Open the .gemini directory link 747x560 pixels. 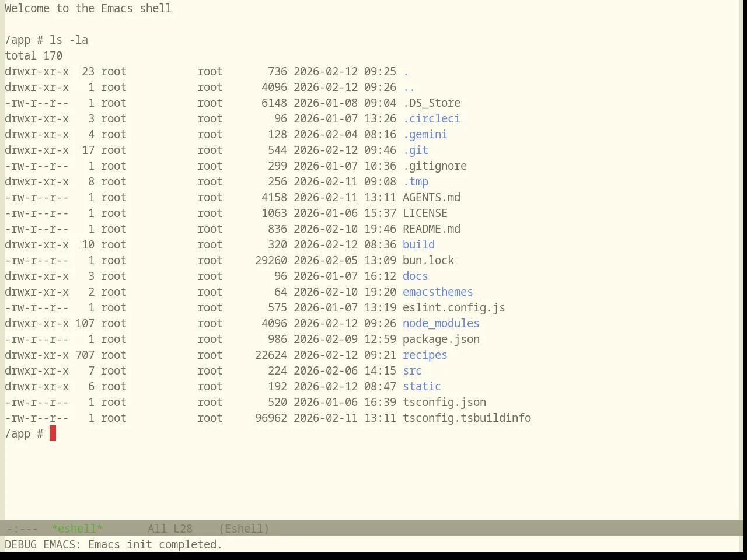coord(425,134)
